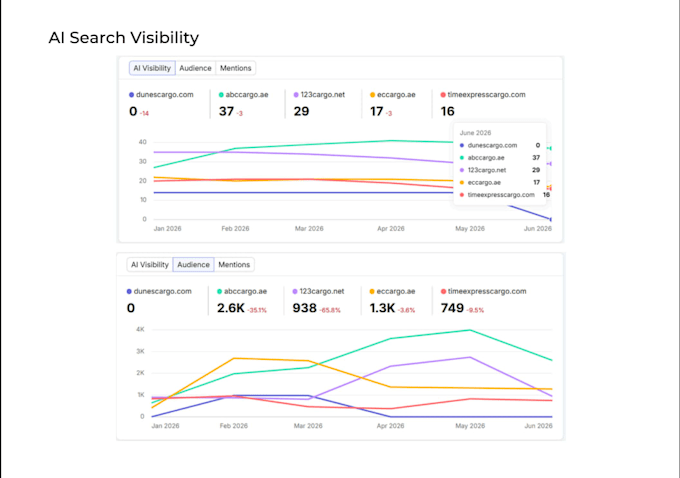Open Mentions tab in top chart

pyautogui.click(x=235, y=68)
